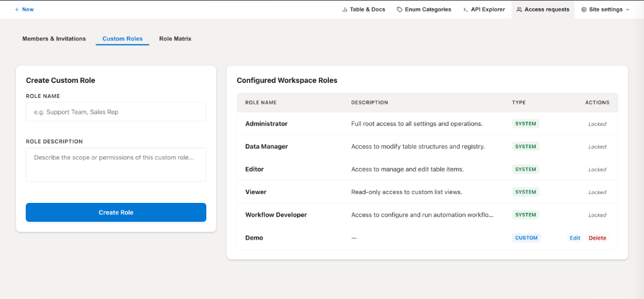The image size is (644, 299).
Task: Click the people icon for Access requests
Action: coord(519,9)
